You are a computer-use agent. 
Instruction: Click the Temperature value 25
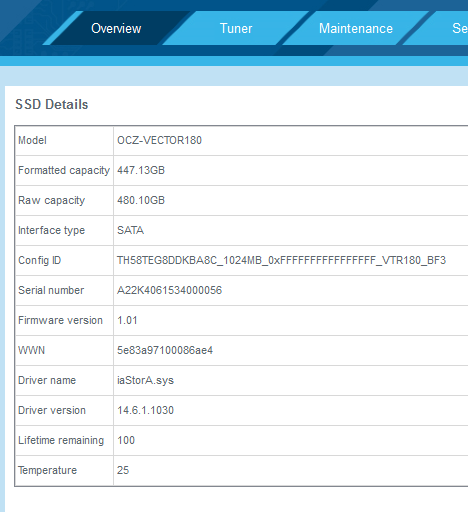tap(123, 470)
